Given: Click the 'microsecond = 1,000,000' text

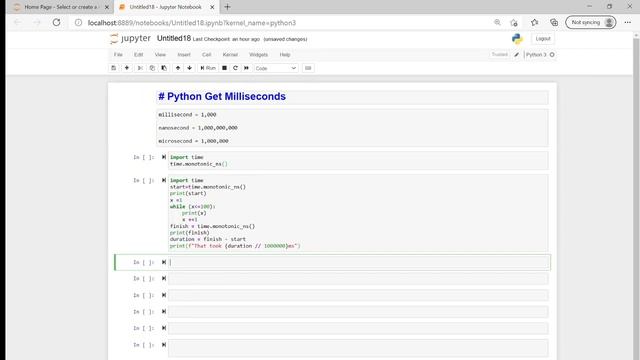Looking at the screenshot, I should 193,141.
